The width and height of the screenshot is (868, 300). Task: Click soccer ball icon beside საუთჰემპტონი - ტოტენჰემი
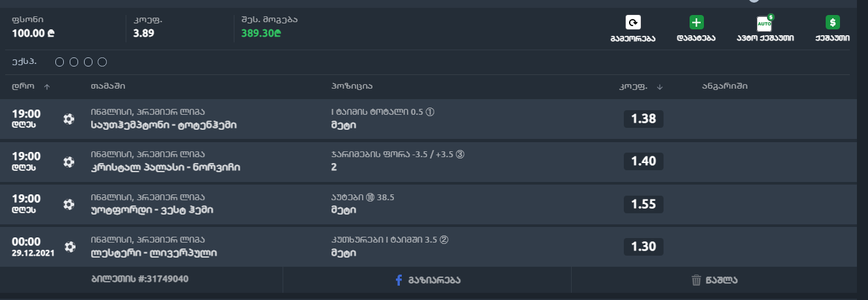pyautogui.click(x=68, y=119)
